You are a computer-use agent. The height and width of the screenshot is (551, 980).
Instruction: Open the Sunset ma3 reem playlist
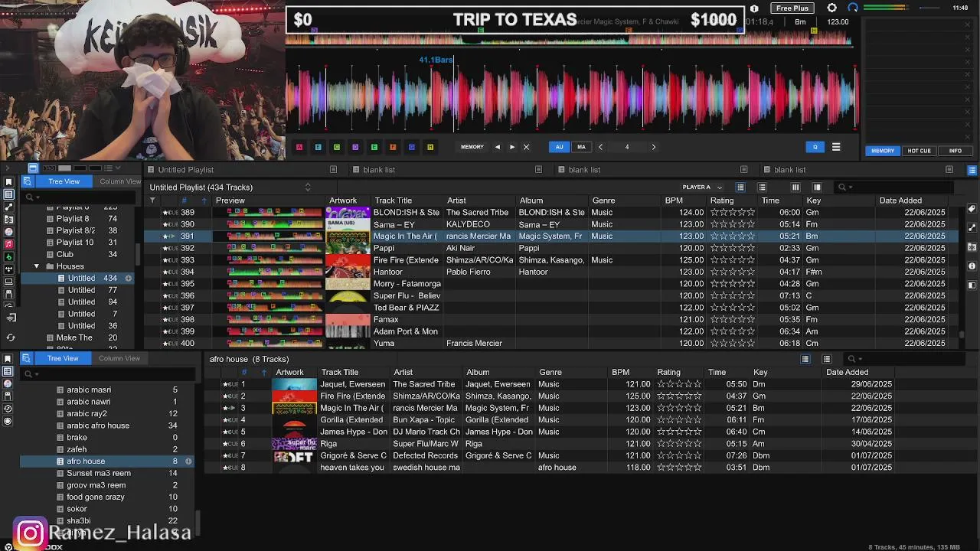pyautogui.click(x=99, y=473)
